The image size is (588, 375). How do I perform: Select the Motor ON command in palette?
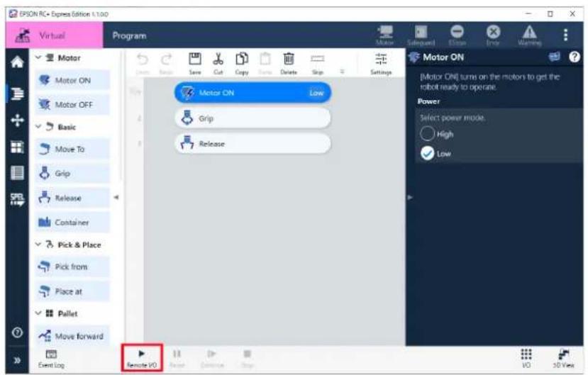click(72, 80)
